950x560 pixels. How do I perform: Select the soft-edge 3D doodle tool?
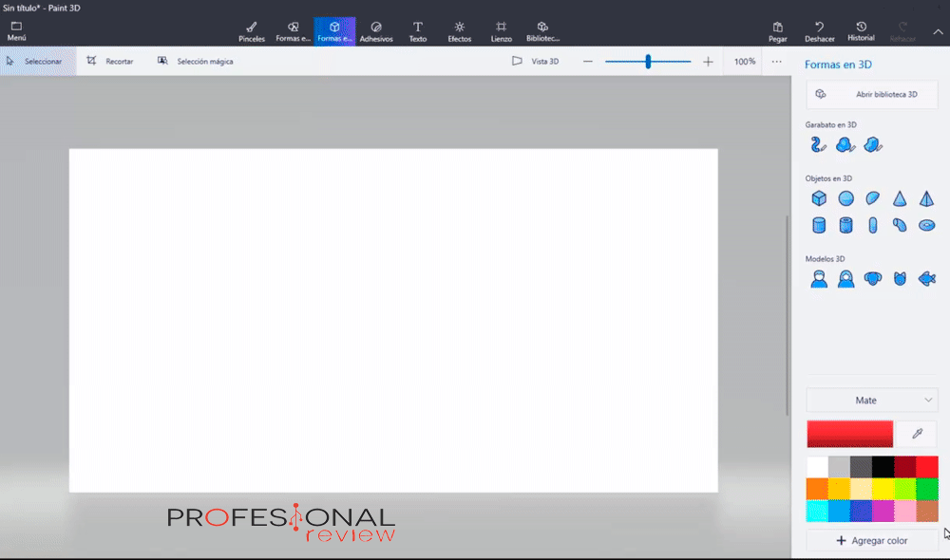pos(845,144)
